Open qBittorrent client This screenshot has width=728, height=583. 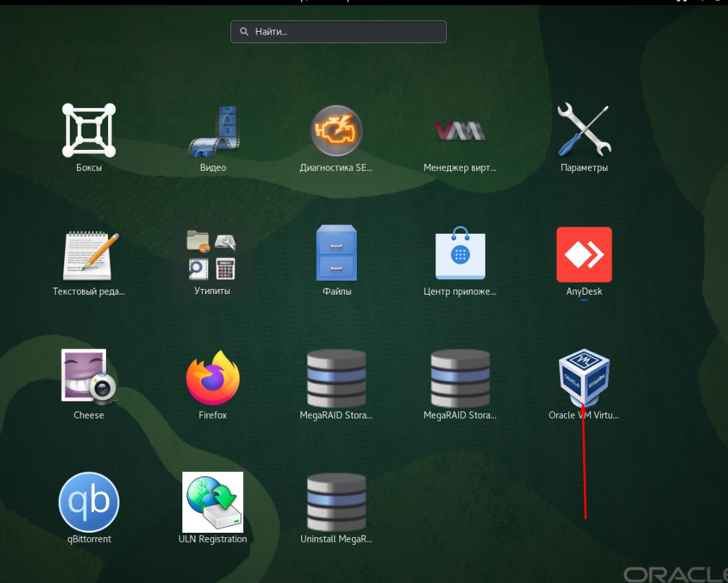[x=88, y=502]
